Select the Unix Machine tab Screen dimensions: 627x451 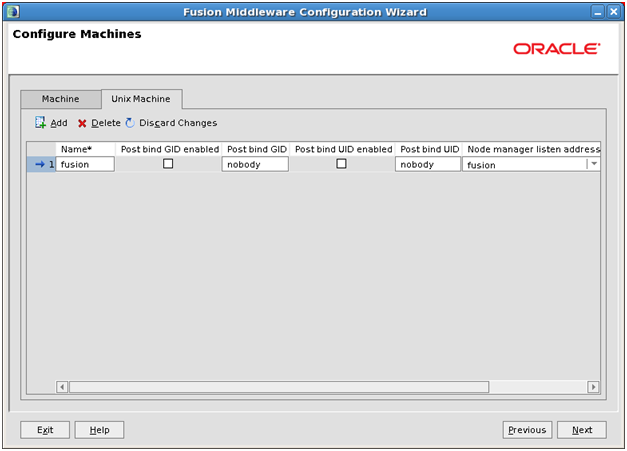pyautogui.click(x=141, y=99)
